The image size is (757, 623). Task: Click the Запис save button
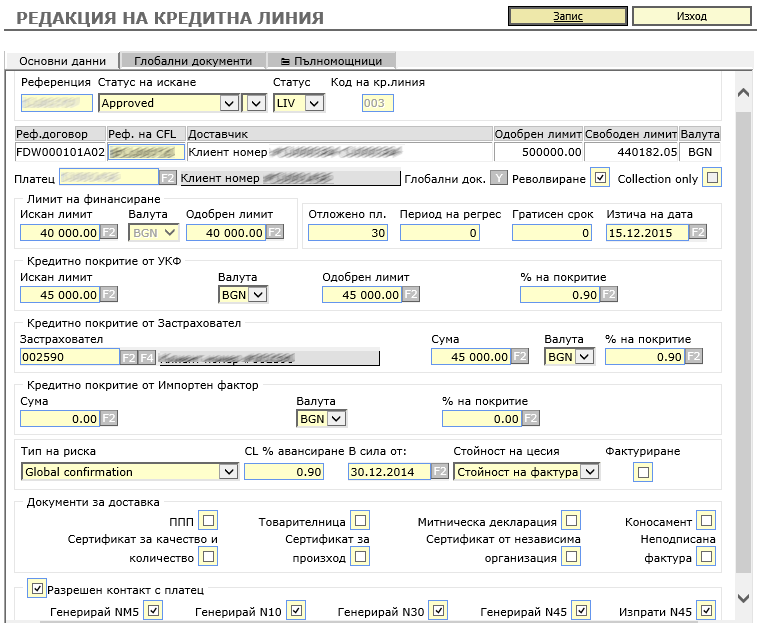568,16
